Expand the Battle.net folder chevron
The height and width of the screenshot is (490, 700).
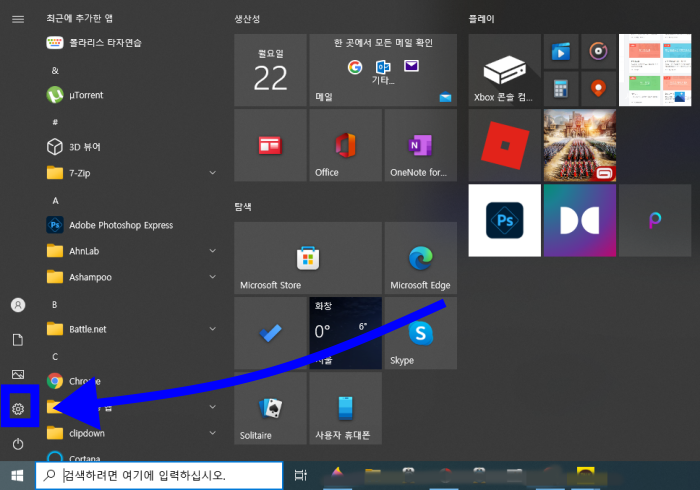[213, 329]
